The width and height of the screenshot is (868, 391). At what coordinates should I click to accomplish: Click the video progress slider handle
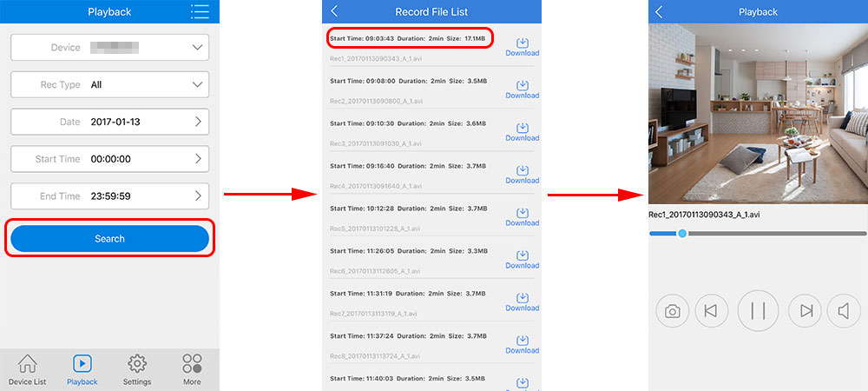682,233
